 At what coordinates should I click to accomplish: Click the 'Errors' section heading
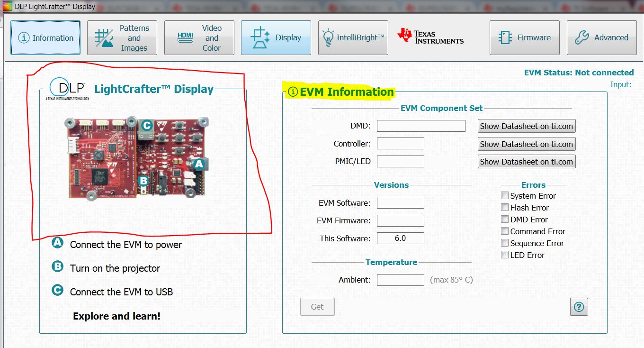[534, 185]
